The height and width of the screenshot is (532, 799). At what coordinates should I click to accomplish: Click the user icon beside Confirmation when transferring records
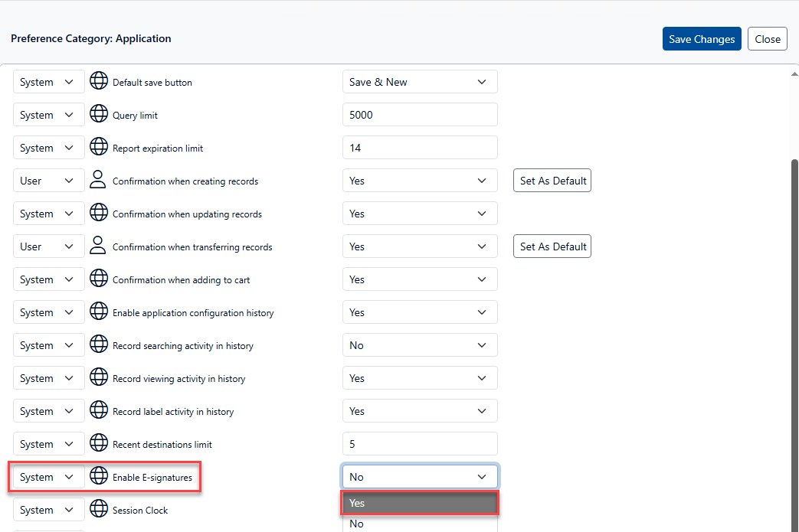[98, 246]
